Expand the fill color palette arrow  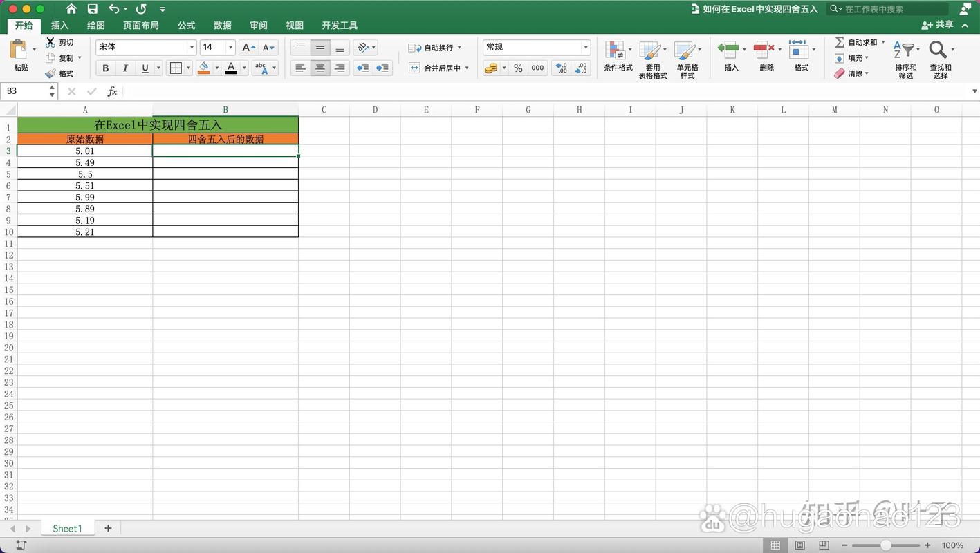(x=216, y=68)
